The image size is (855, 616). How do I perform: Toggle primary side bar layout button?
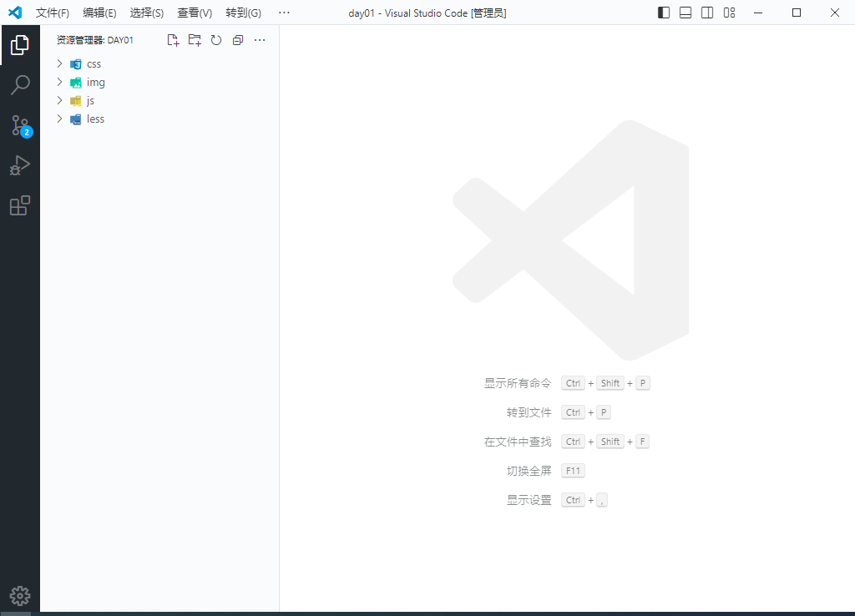tap(664, 13)
